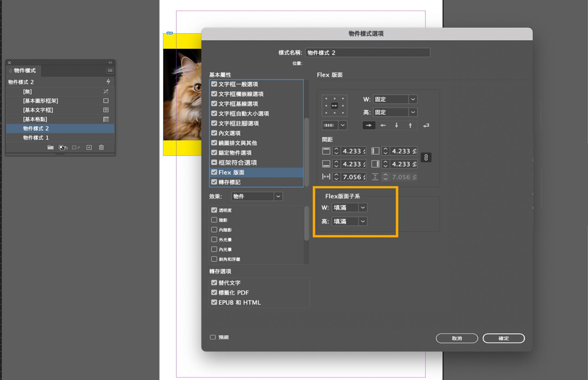The height and width of the screenshot is (380, 588).
Task: Click the quick apply lightning icon
Action: click(108, 82)
